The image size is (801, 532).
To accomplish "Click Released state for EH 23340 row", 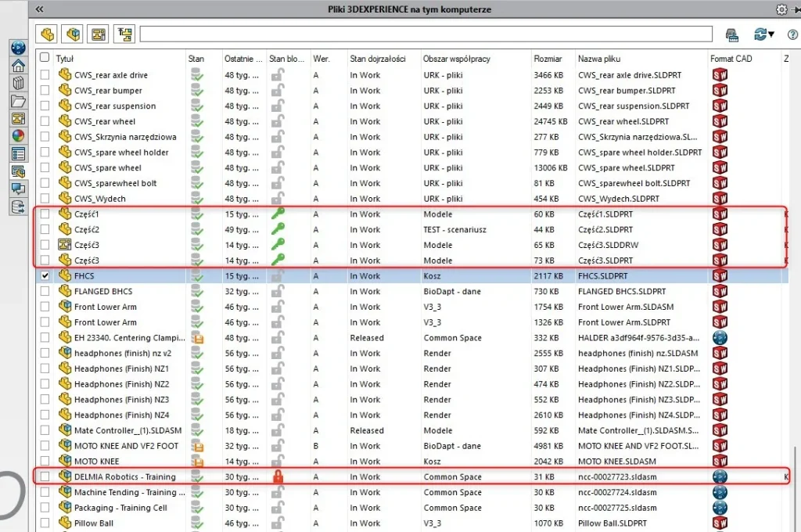I will tap(367, 338).
